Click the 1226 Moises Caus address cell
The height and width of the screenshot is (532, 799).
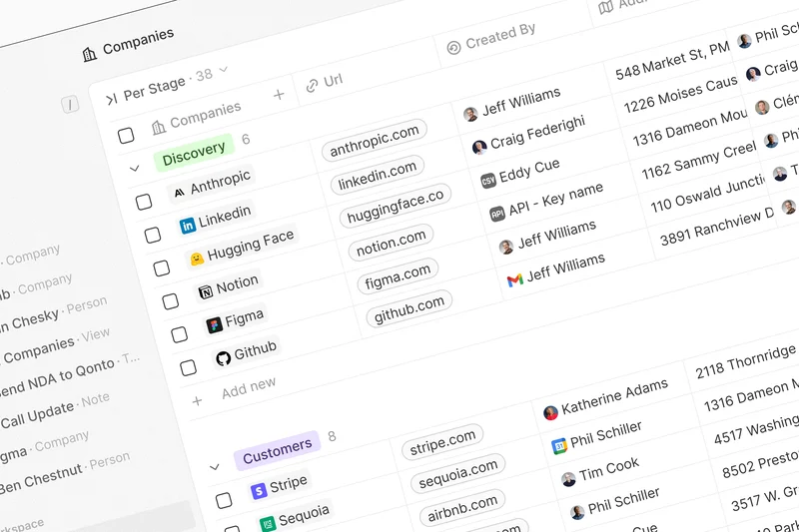681,95
